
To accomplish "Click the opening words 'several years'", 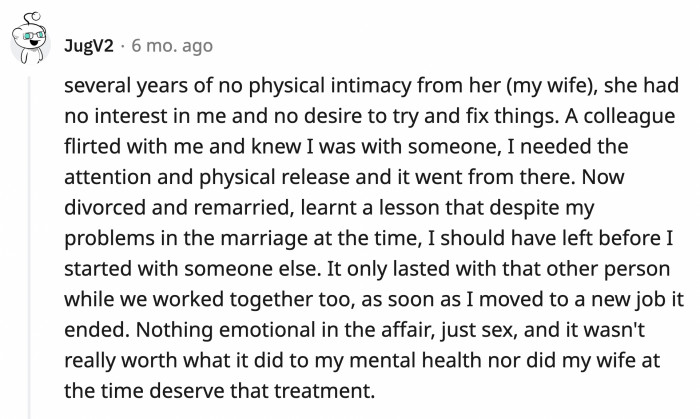I will tap(126, 86).
